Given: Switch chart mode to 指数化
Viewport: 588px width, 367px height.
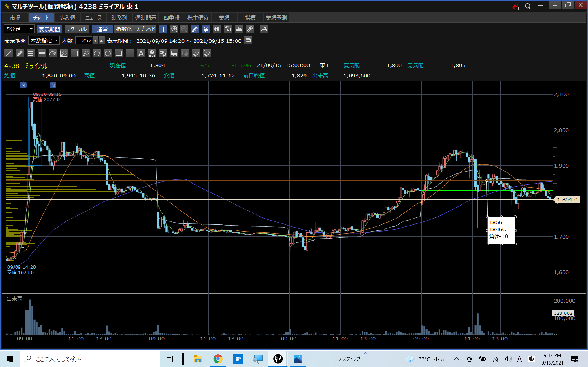Looking at the screenshot, I should tap(124, 29).
